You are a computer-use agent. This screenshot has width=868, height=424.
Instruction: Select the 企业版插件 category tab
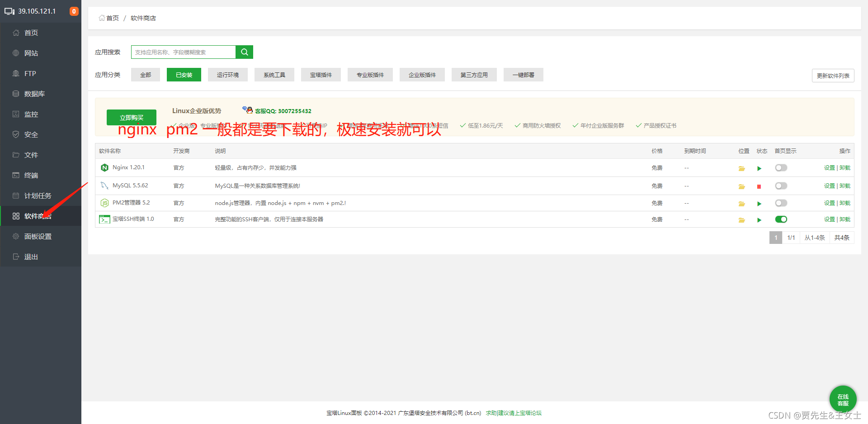(422, 75)
